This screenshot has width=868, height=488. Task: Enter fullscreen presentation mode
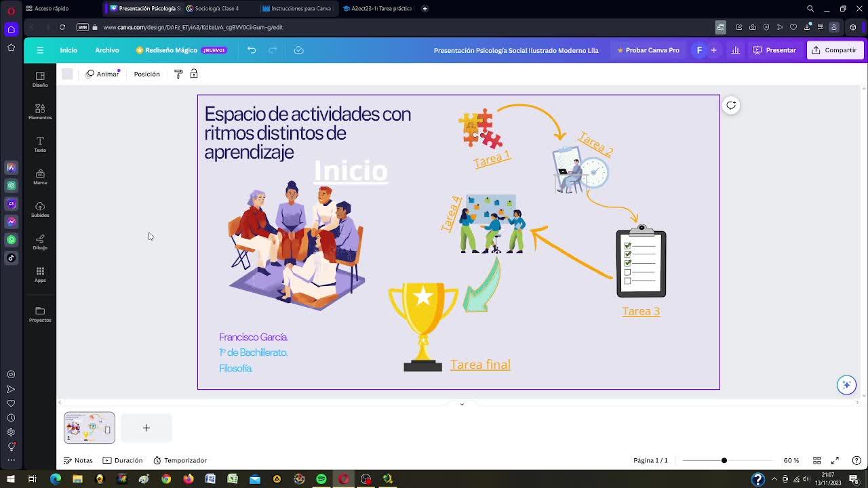tap(835, 460)
